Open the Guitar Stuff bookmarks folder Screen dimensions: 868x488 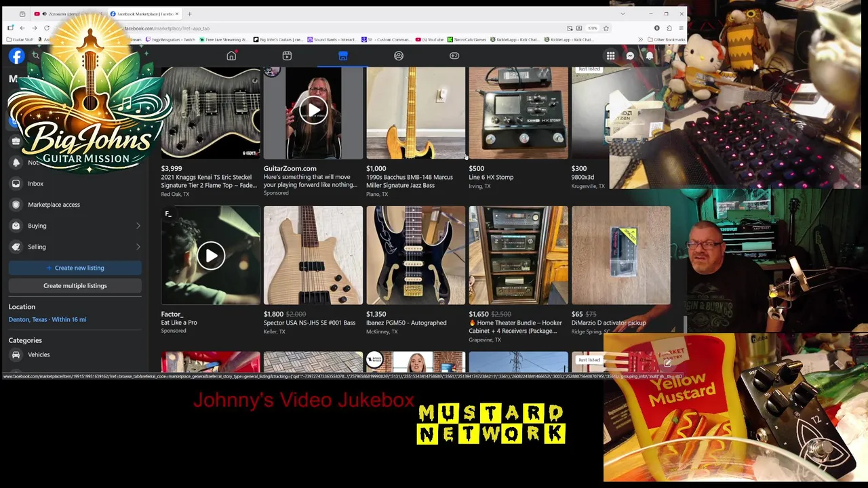20,39
